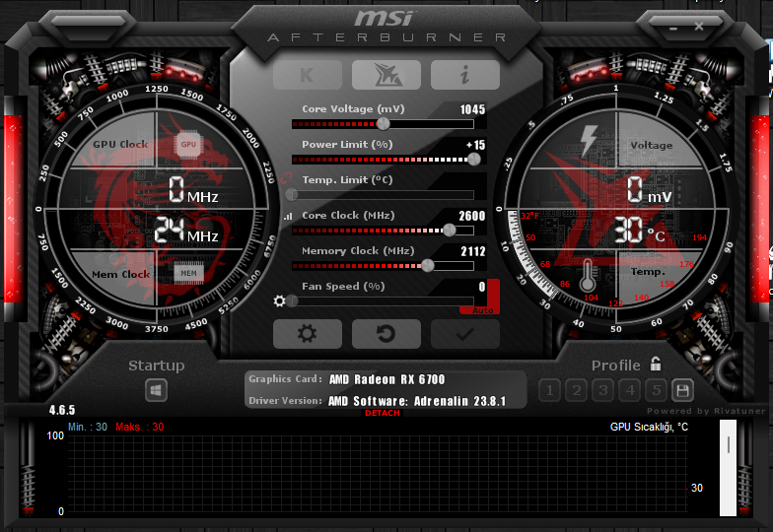Click the thermometer temperature icon
The height and width of the screenshot is (532, 773).
tap(587, 276)
